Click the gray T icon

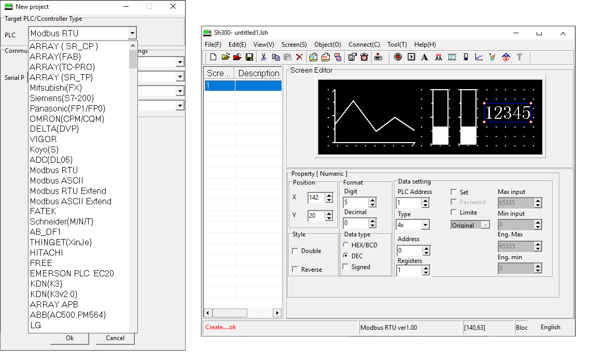520,57
